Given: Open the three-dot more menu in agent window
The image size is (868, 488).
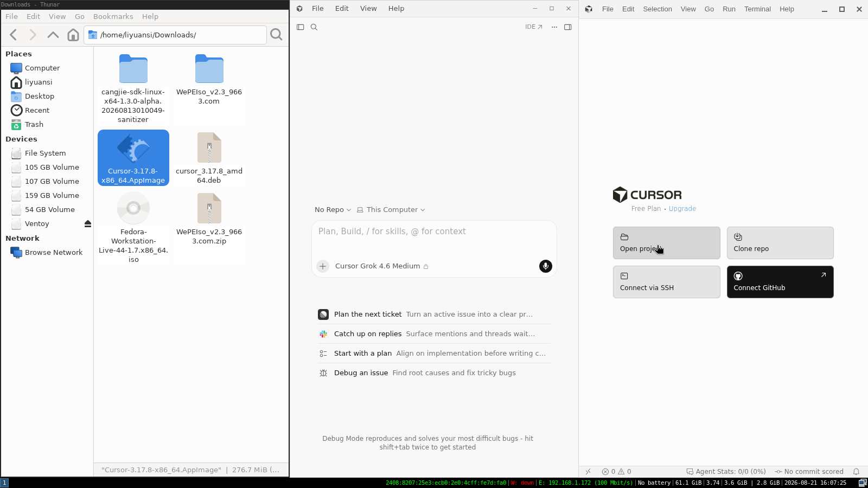Looking at the screenshot, I should click(554, 27).
